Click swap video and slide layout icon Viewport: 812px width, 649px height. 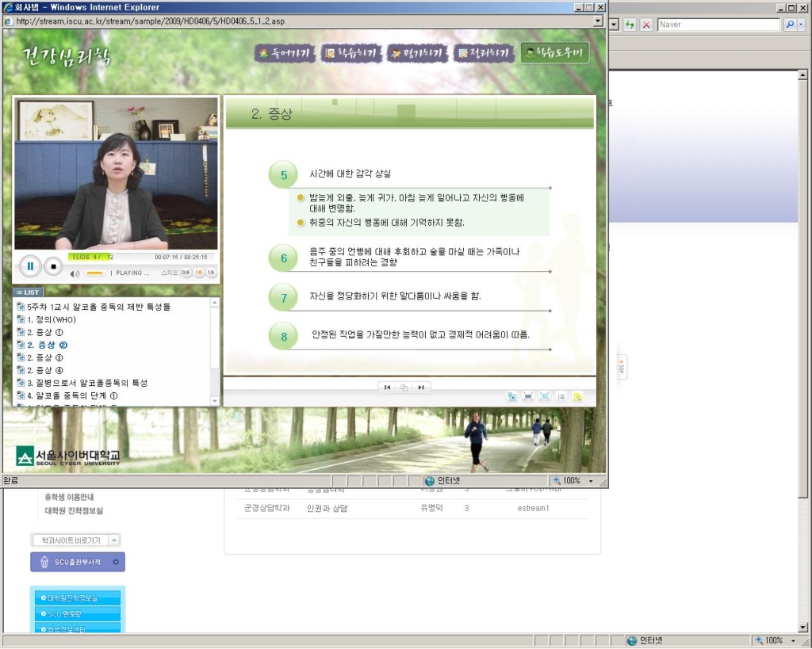tap(511, 396)
